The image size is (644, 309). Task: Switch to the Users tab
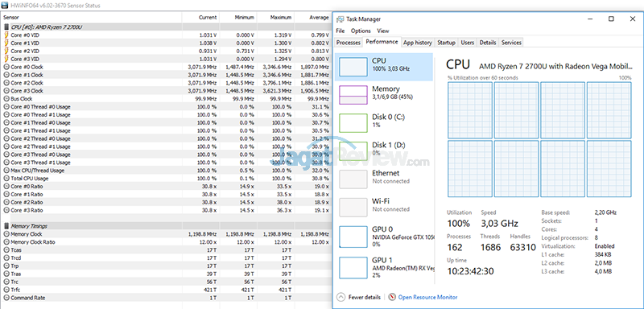[468, 43]
